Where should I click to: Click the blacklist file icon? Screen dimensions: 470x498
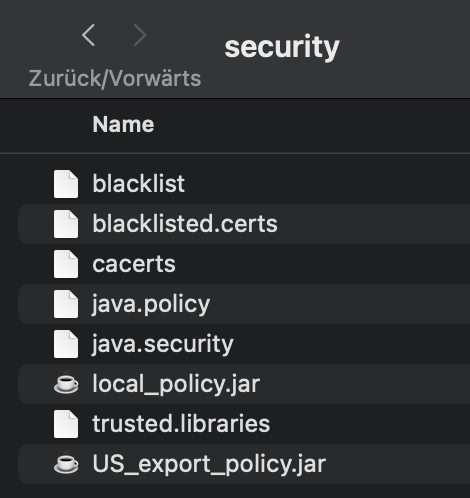(66, 184)
